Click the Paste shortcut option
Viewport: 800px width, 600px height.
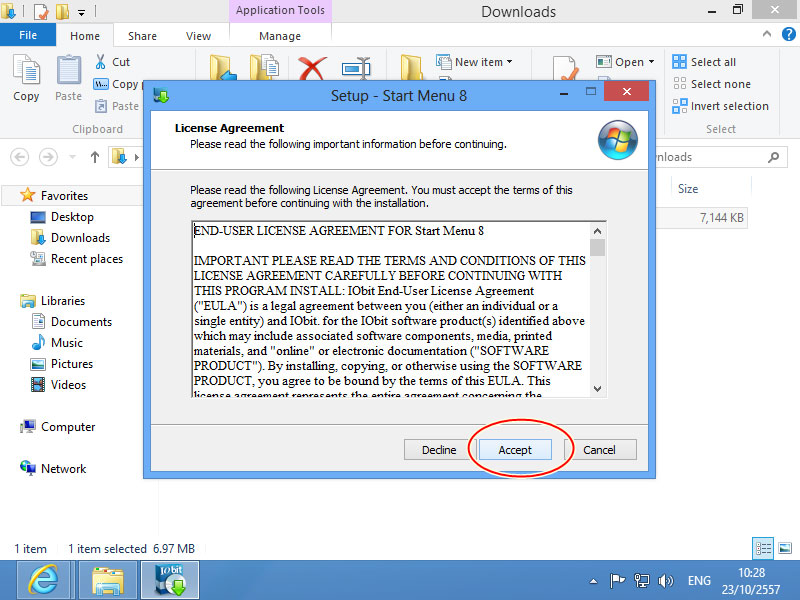[x=117, y=106]
